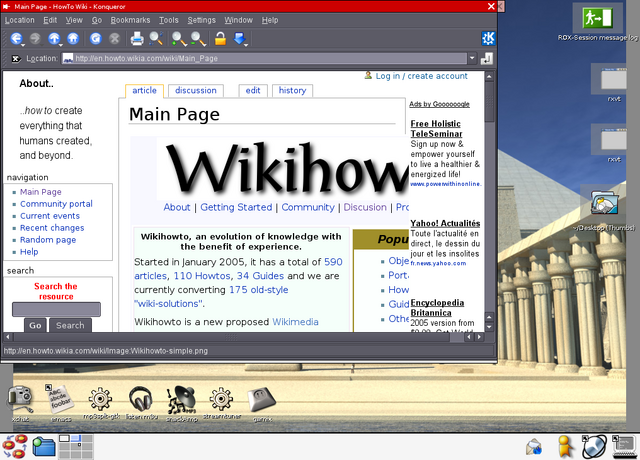Open the globe browser icon in the panel
Screen dimensions: 640x460
(594, 447)
